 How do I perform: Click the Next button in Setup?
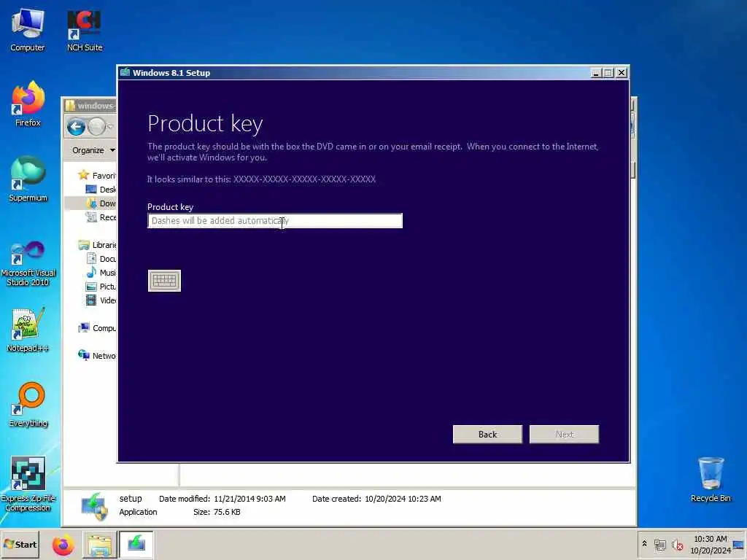pyautogui.click(x=564, y=435)
